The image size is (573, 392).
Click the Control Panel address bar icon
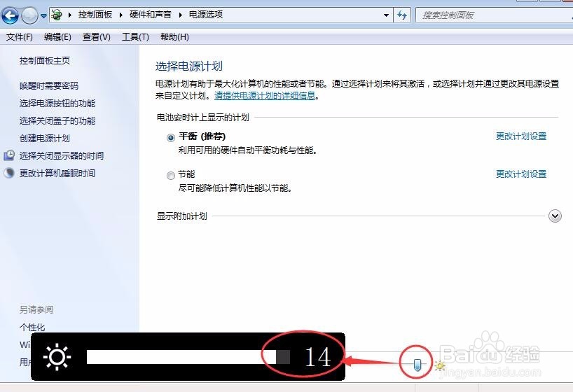tap(57, 15)
